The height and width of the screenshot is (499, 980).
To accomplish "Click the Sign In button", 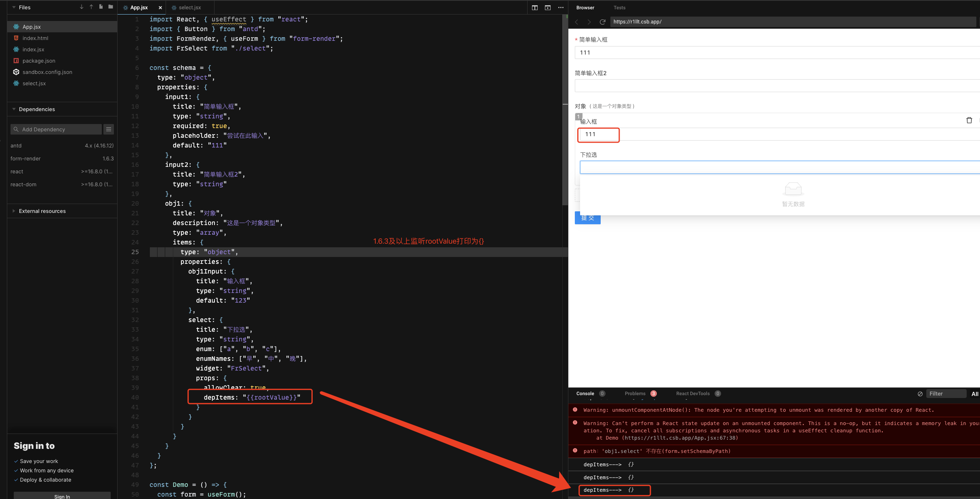I will (62, 496).
